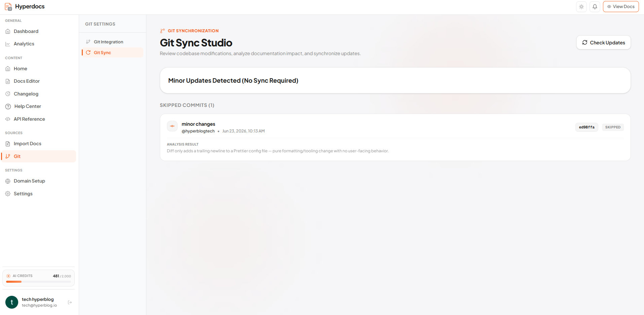Screen dimensions: 644x315
Task: Click the tech hyperblog user avatar
Action: point(12,302)
